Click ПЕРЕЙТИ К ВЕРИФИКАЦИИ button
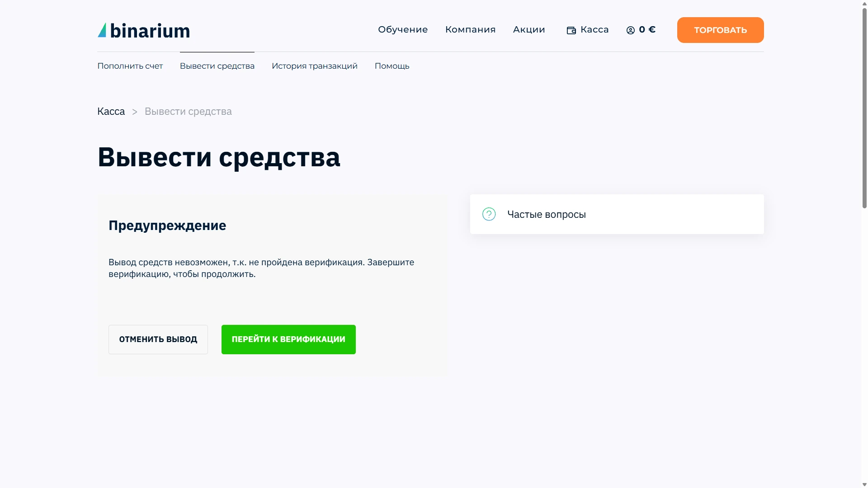The image size is (868, 488). pos(288,339)
